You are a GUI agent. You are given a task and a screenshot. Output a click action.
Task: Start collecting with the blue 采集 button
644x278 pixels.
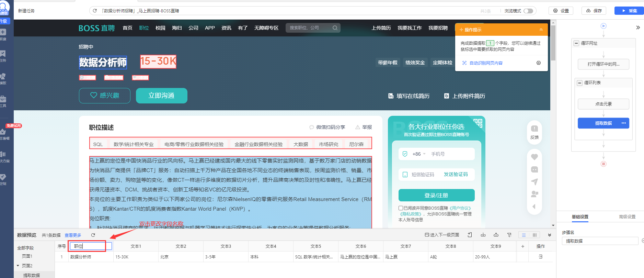point(629,11)
